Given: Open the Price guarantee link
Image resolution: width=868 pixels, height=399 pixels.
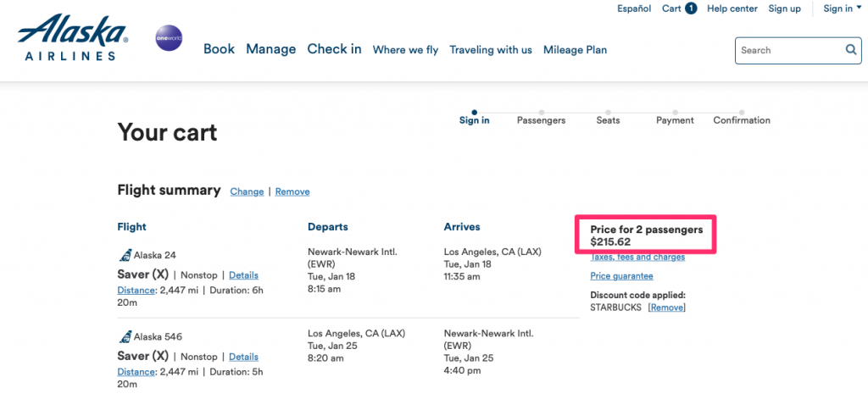Looking at the screenshot, I should pyautogui.click(x=621, y=276).
